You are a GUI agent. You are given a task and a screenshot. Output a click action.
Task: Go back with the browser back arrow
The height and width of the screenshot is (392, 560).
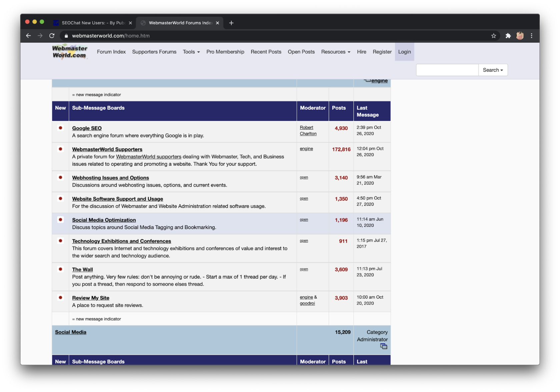[x=28, y=36]
